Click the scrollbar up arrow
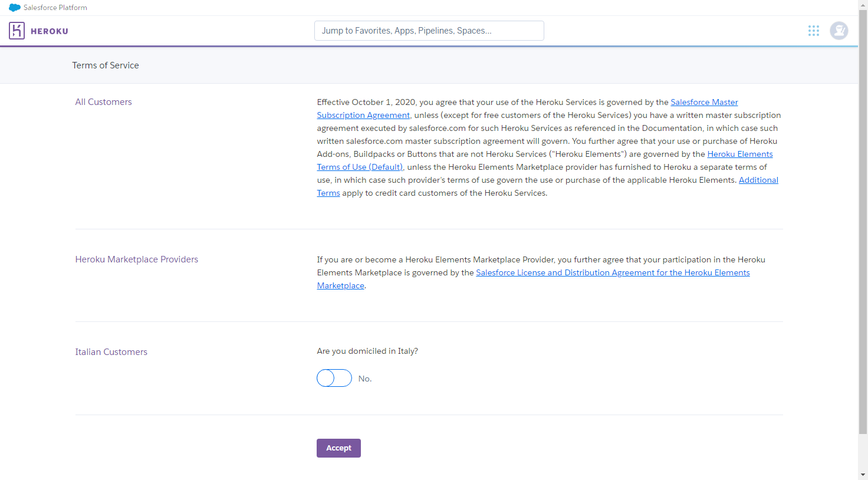868x480 pixels. coord(863,4)
